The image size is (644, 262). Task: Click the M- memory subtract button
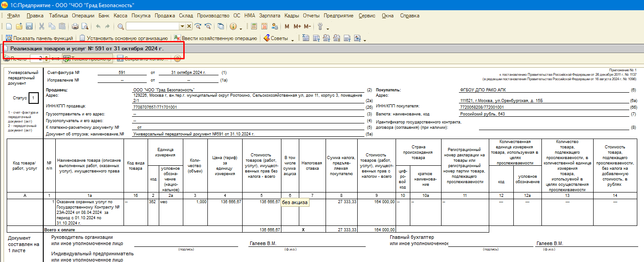coord(307,26)
